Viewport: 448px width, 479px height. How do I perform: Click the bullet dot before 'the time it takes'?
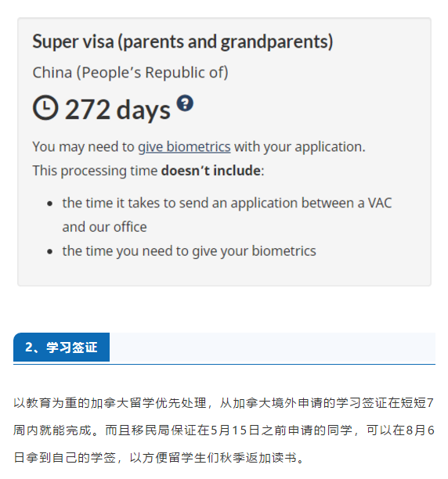pyautogui.click(x=50, y=203)
